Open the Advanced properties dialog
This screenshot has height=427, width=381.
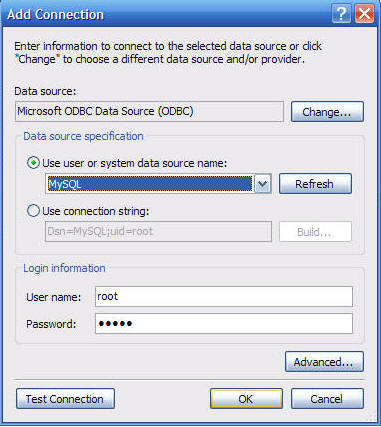pos(324,362)
